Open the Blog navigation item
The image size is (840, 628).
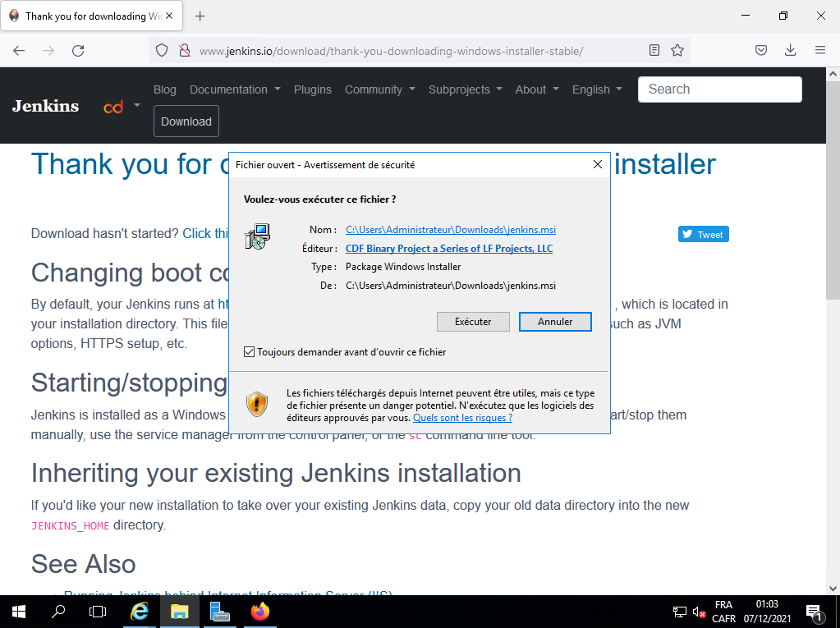point(165,89)
